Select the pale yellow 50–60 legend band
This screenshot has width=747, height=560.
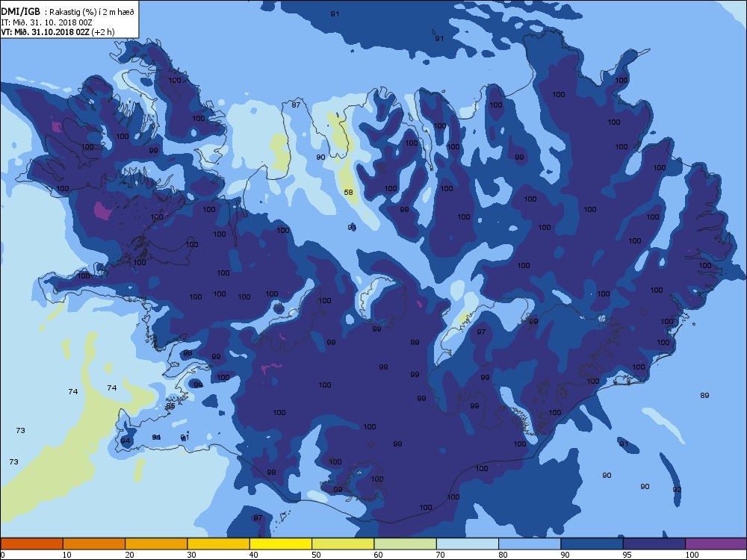coord(343,544)
